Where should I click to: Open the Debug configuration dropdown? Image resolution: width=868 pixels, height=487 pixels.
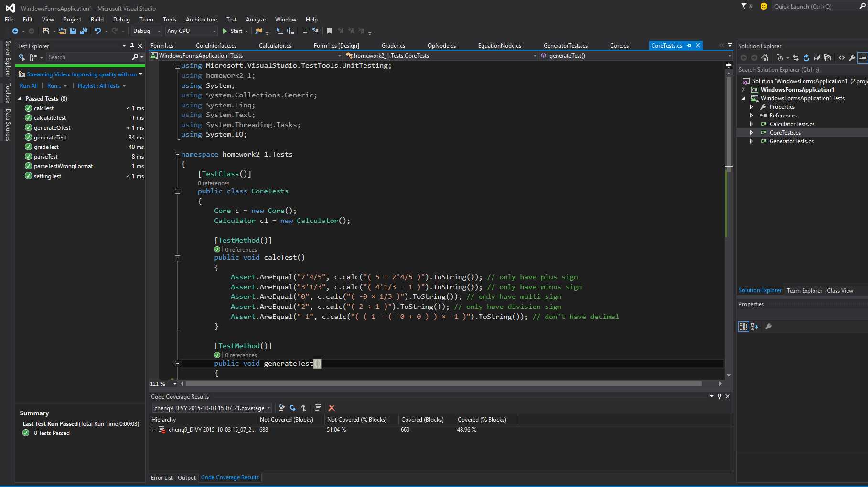coord(147,31)
